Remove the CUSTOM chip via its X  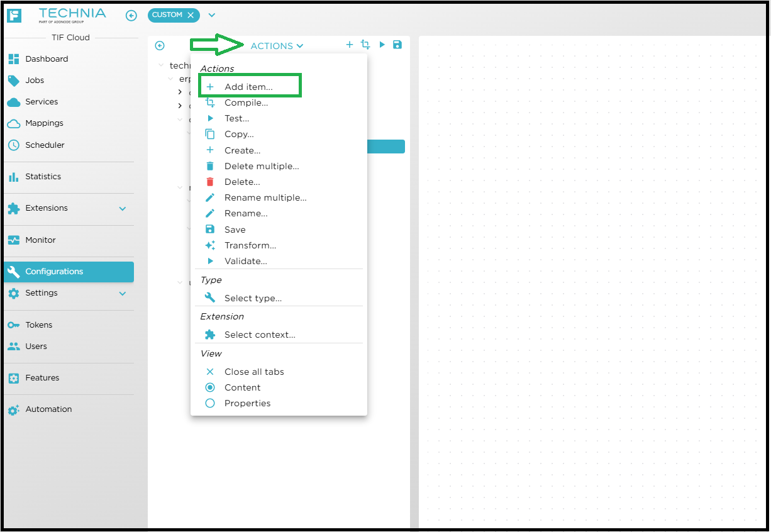[x=191, y=15]
